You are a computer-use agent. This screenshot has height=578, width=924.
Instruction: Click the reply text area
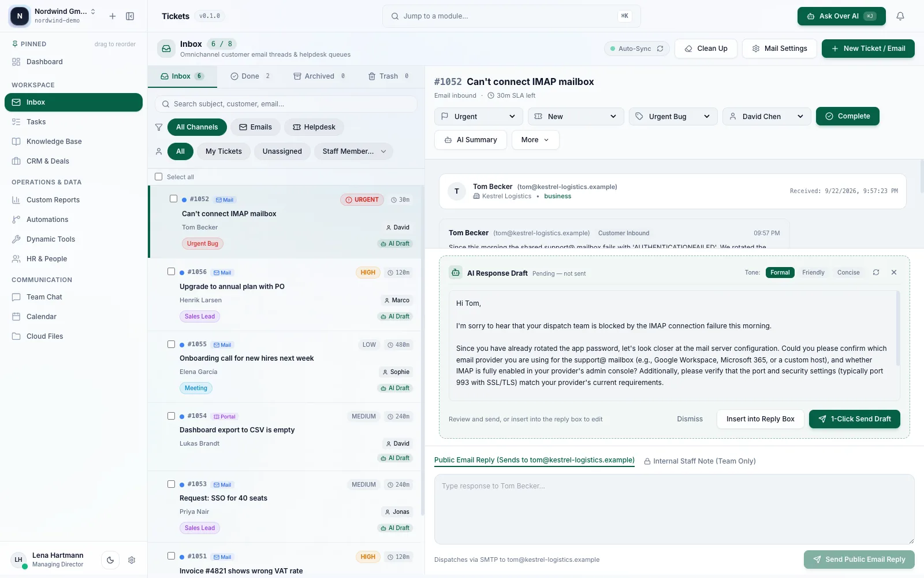click(x=675, y=509)
